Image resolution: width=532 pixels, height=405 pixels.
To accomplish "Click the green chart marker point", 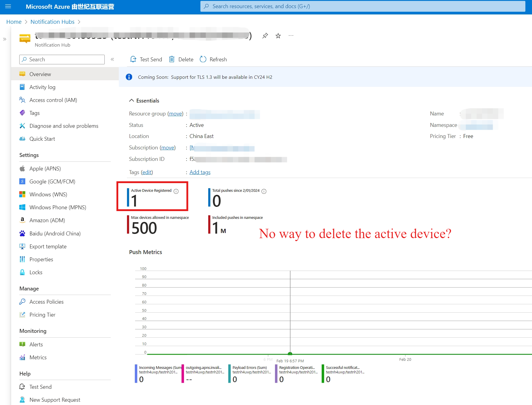I will 290,354.
